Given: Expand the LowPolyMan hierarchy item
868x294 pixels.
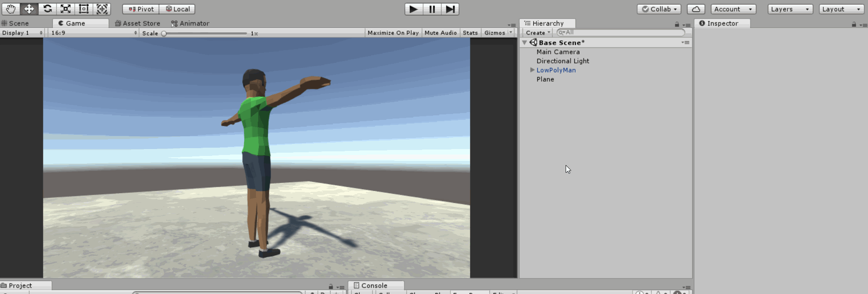Looking at the screenshot, I should 532,70.
